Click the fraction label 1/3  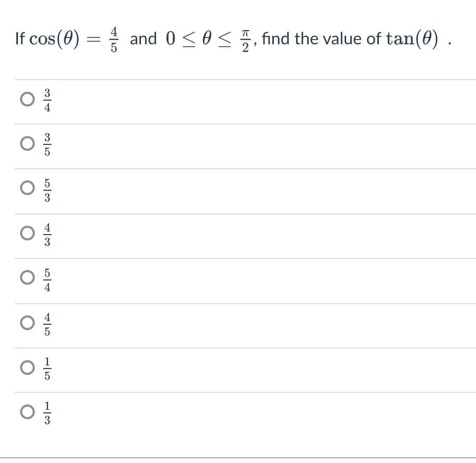click(x=47, y=412)
